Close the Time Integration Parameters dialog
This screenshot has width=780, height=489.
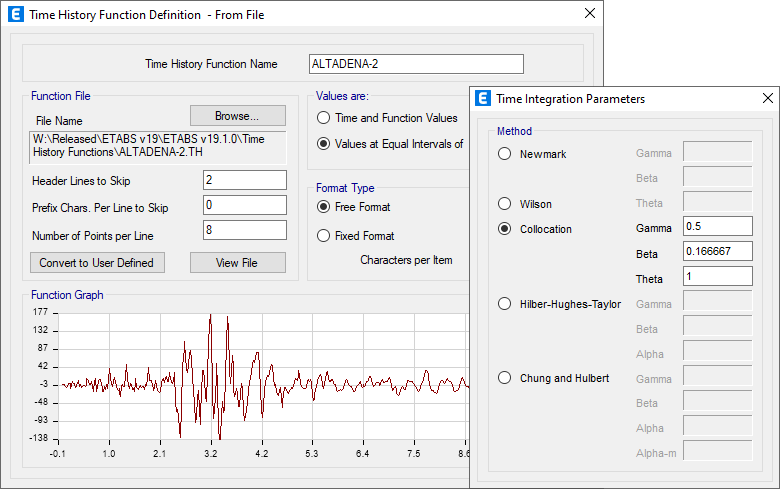coord(767,99)
